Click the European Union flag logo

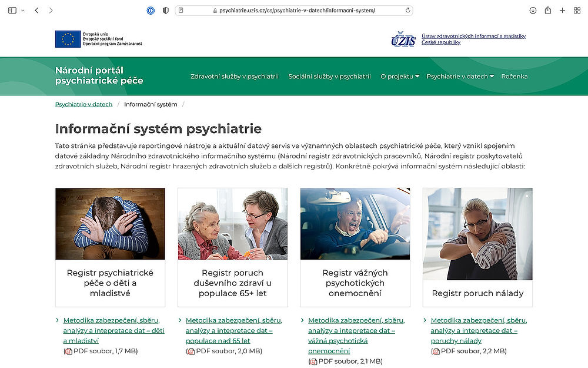(66, 38)
